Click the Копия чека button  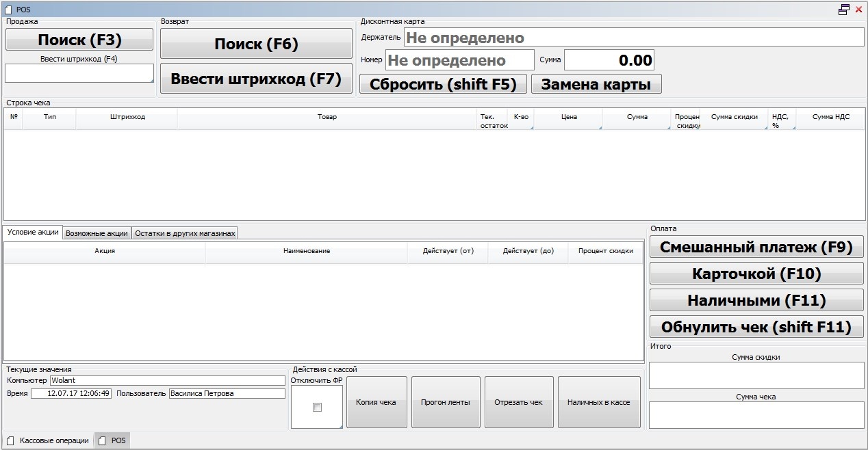coord(376,402)
